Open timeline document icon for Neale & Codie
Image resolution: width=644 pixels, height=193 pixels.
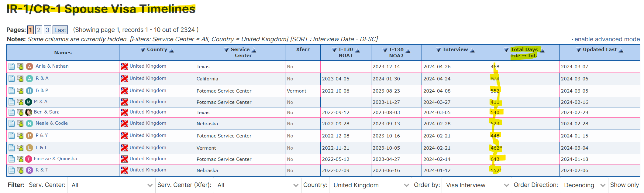pos(12,124)
